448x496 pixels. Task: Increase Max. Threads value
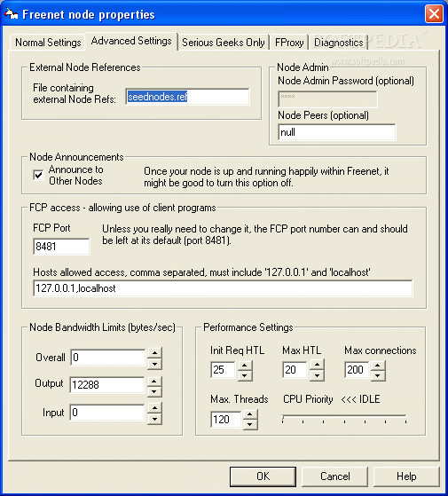(x=250, y=414)
